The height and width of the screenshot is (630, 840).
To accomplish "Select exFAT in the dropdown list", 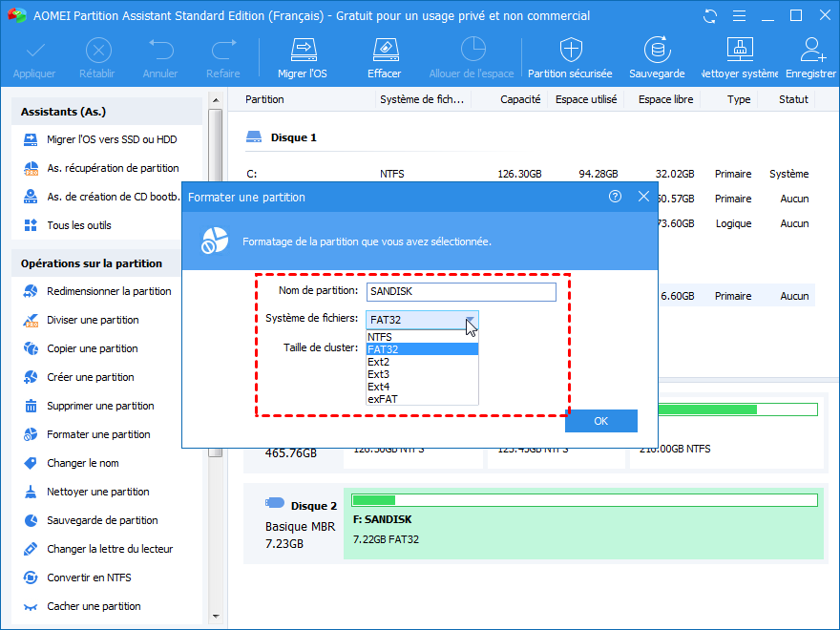I will click(x=382, y=399).
